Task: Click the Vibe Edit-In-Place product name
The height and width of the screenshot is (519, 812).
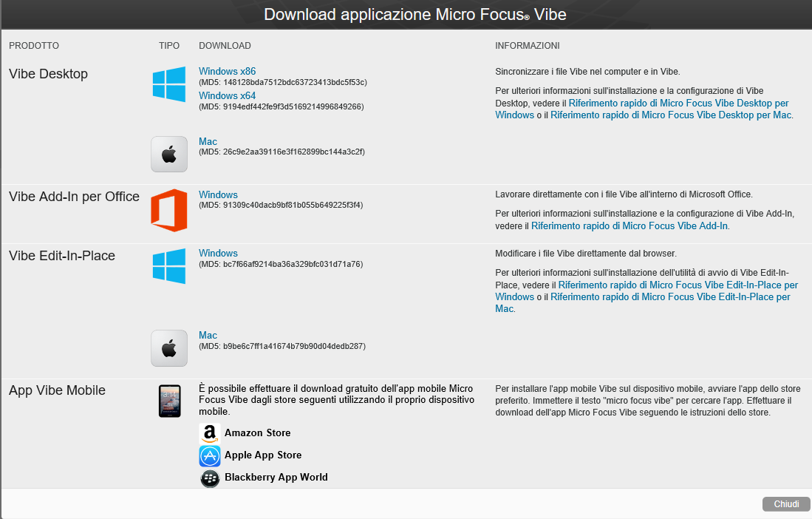Action: (x=61, y=256)
